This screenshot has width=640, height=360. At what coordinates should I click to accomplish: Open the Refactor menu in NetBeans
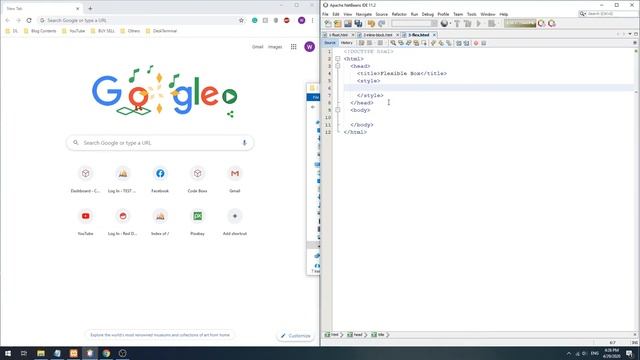399,14
